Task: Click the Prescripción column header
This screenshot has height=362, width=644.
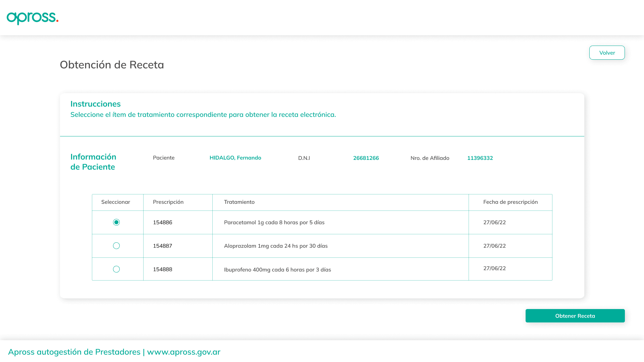Action: coord(168,202)
